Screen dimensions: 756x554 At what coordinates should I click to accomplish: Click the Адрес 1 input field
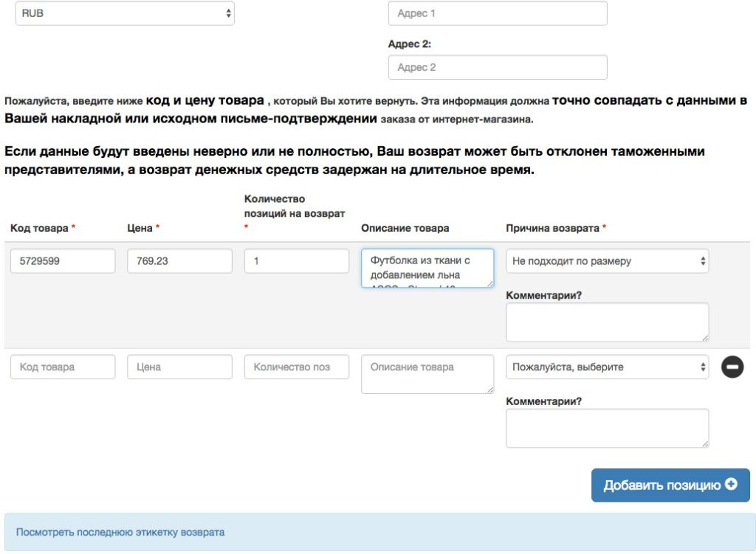click(498, 13)
